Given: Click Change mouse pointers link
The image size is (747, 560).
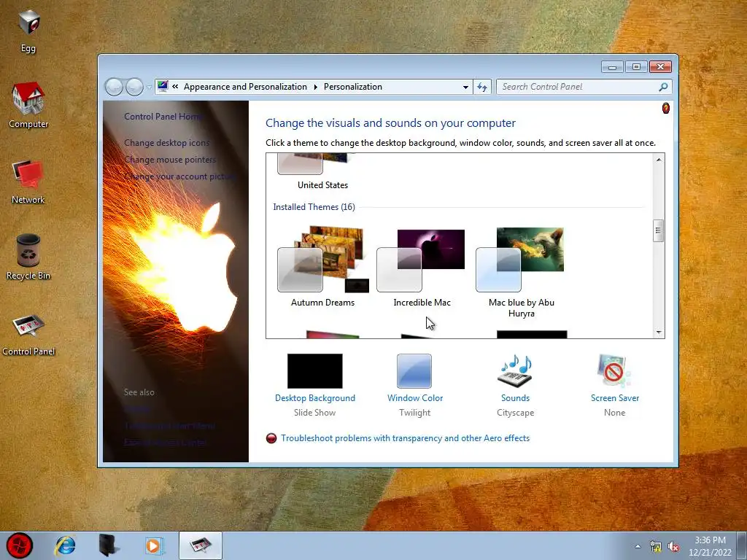Looking at the screenshot, I should tap(170, 160).
